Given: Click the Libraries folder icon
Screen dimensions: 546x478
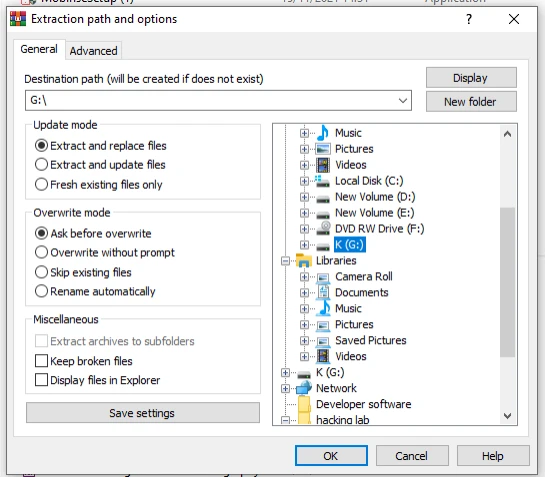Looking at the screenshot, I should click(304, 260).
